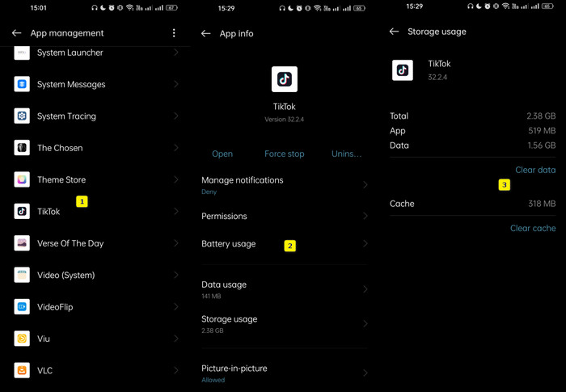Uninstall TikTok via Unins... button
Image resolution: width=566 pixels, height=392 pixels.
[x=347, y=154]
